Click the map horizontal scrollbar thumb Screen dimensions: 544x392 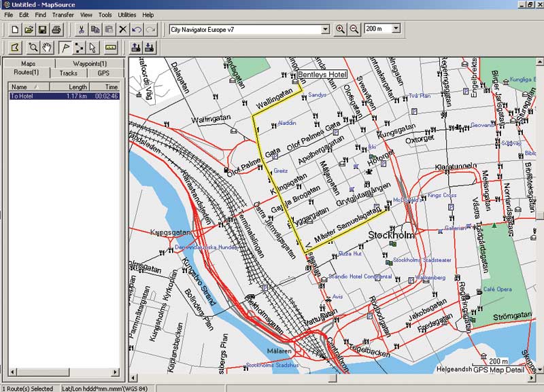333,378
